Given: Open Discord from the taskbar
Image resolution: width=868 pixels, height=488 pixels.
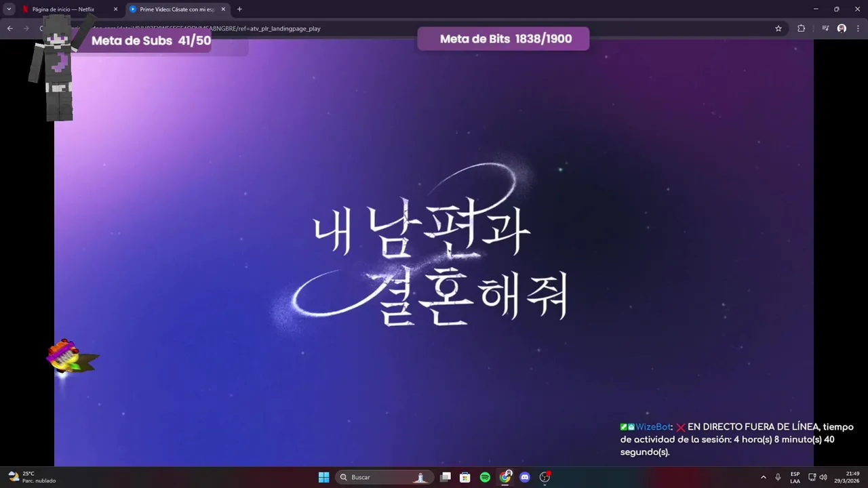Looking at the screenshot, I should (524, 477).
